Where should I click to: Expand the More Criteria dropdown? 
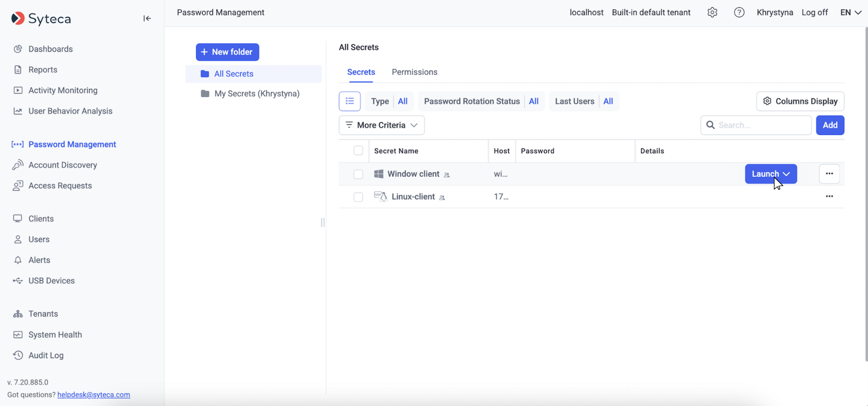pos(382,125)
